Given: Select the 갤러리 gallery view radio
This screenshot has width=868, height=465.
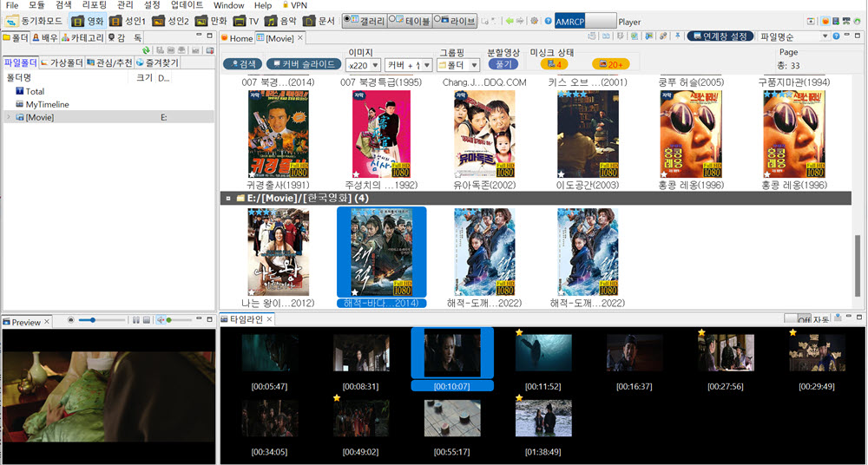Looking at the screenshot, I should [365, 21].
